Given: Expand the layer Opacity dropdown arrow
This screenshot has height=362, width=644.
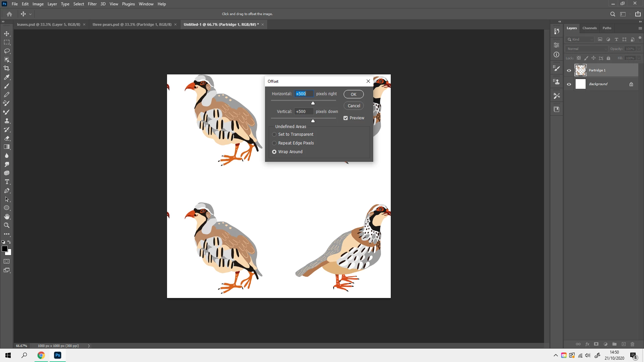Looking at the screenshot, I should point(639,49).
